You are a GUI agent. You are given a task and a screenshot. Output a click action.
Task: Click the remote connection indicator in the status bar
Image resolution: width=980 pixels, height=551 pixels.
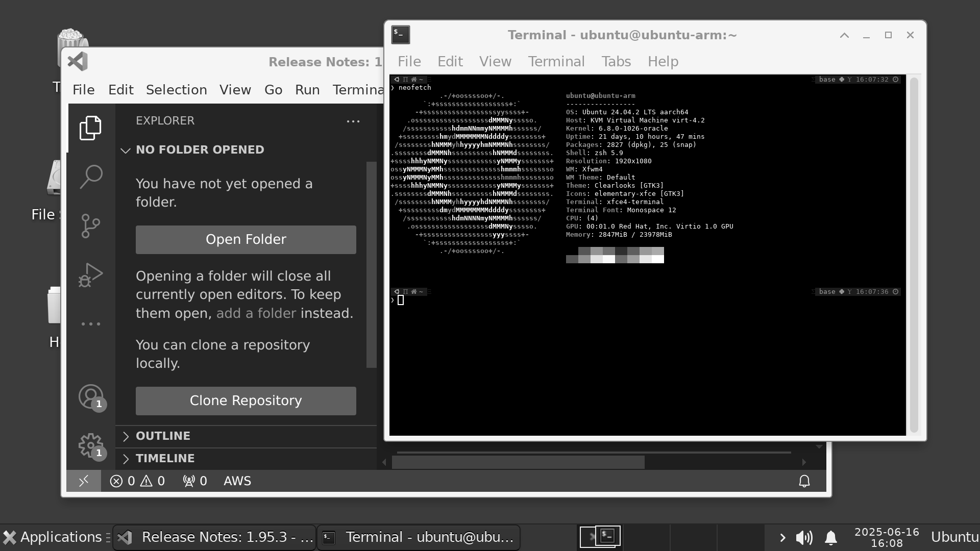pos(84,480)
